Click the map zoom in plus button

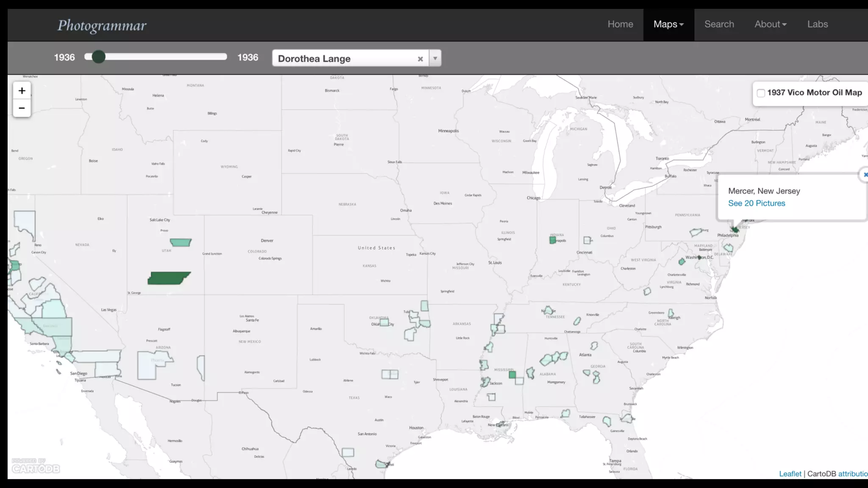(22, 91)
